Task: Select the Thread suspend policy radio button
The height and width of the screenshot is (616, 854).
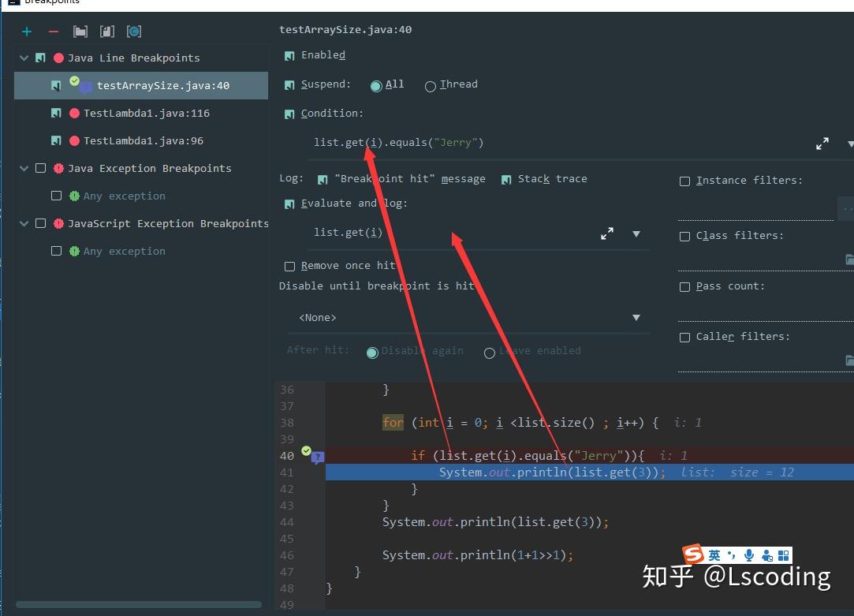Action: [x=430, y=87]
